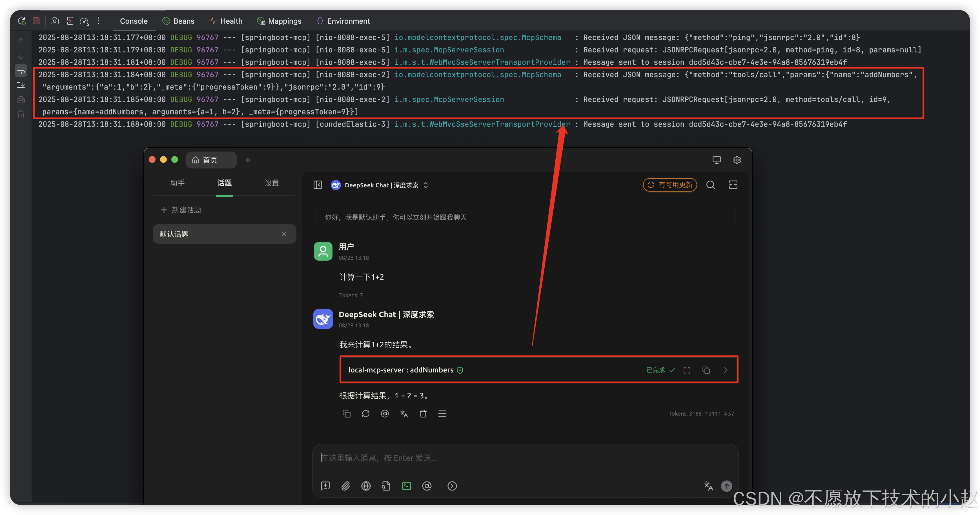Screen dimensions: 980x515
Task: Click the scroll down arrow in console gutter
Action: 21,56
